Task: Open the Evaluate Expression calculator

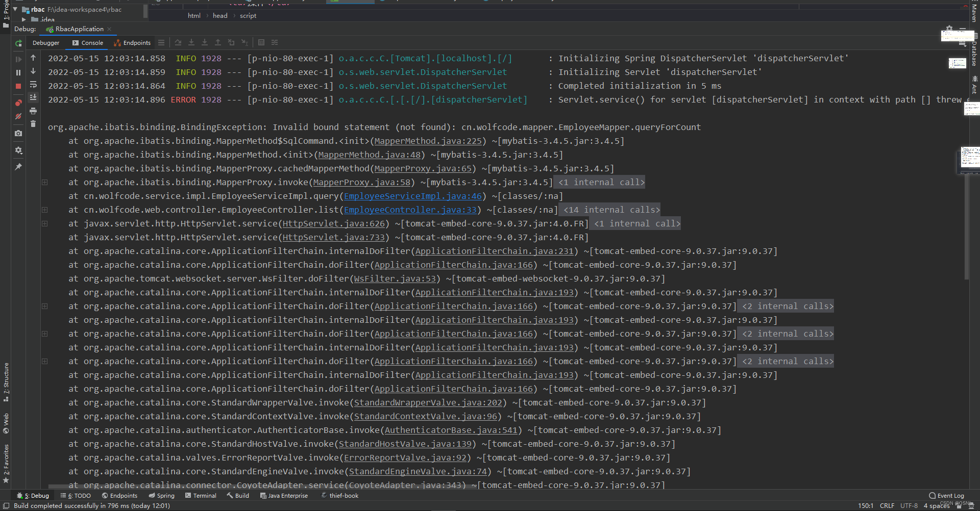Action: coord(261,42)
